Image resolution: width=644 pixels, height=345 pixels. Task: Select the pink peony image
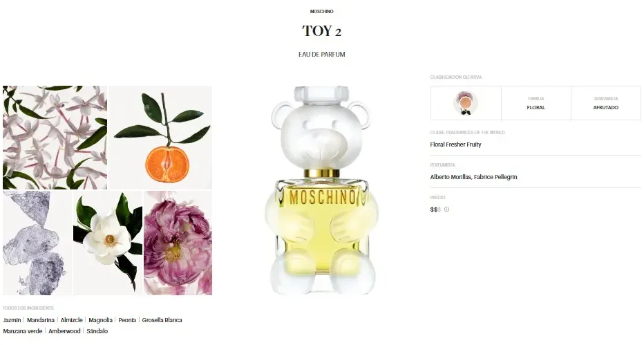178,243
